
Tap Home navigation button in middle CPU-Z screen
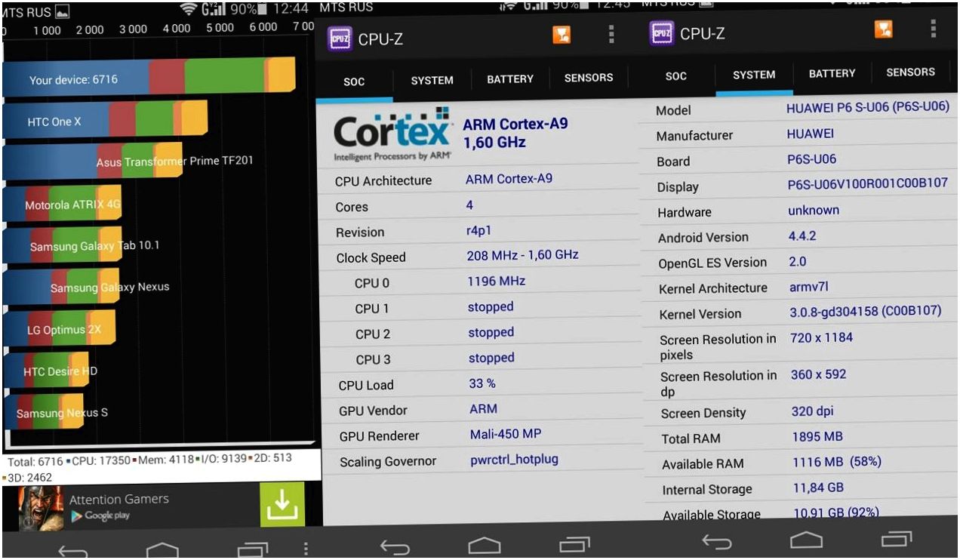485,545
